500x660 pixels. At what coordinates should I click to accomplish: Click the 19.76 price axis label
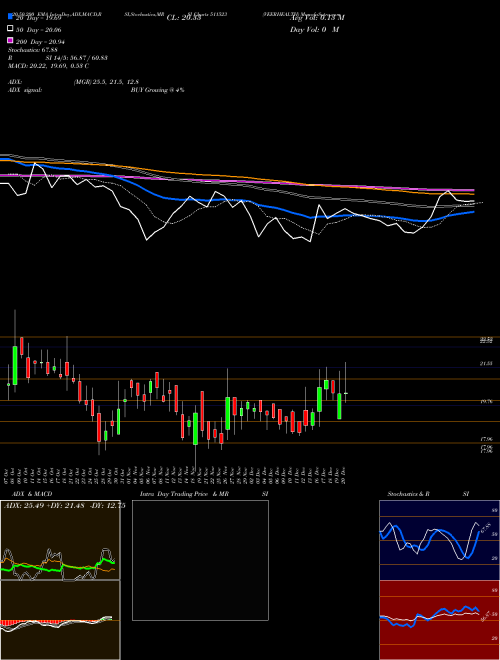coord(487,402)
